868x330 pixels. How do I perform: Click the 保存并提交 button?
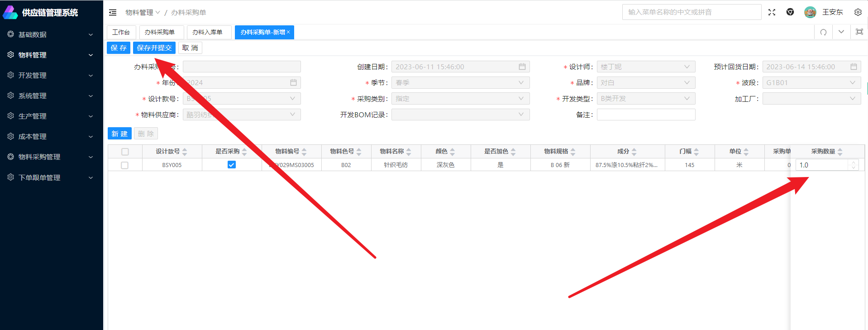point(154,48)
